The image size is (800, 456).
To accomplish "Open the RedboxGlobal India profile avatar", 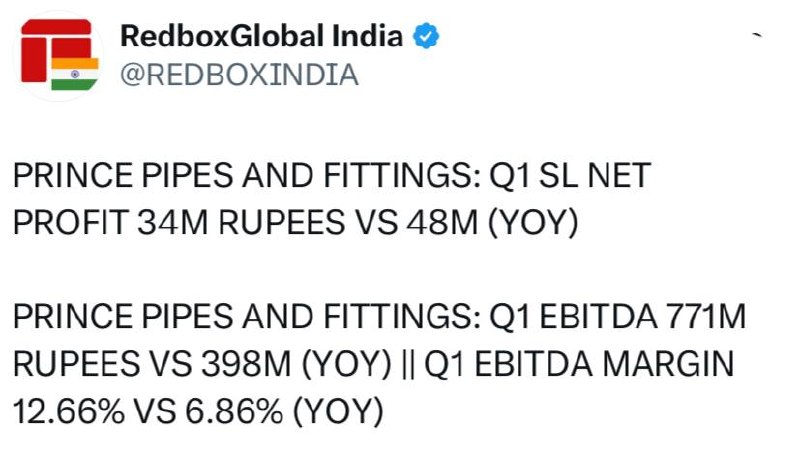I will coord(58,56).
